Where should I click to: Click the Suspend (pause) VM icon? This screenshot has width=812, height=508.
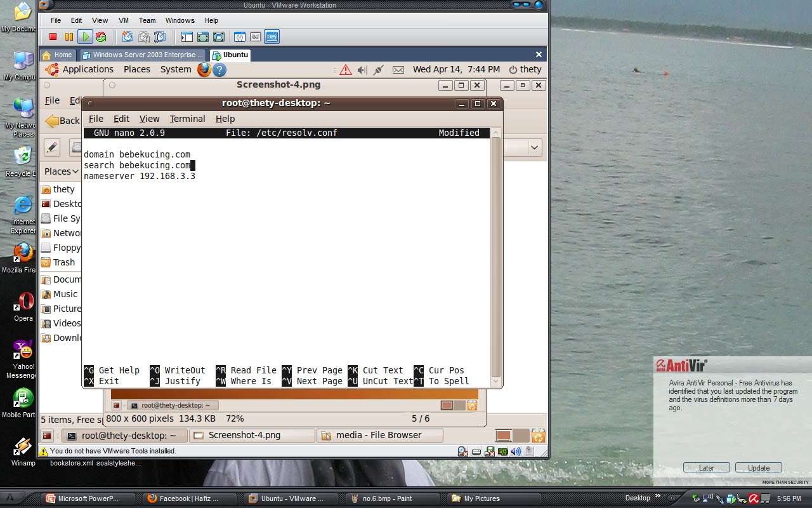(69, 37)
